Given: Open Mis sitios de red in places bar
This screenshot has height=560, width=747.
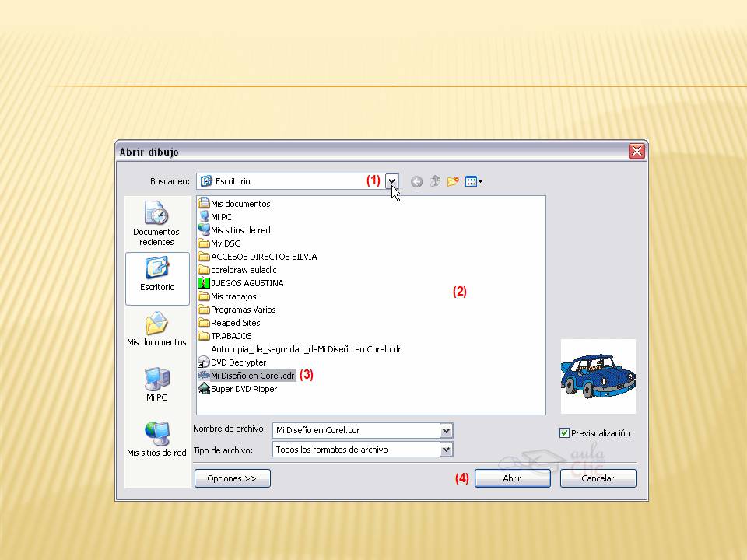Looking at the screenshot, I should [x=156, y=439].
